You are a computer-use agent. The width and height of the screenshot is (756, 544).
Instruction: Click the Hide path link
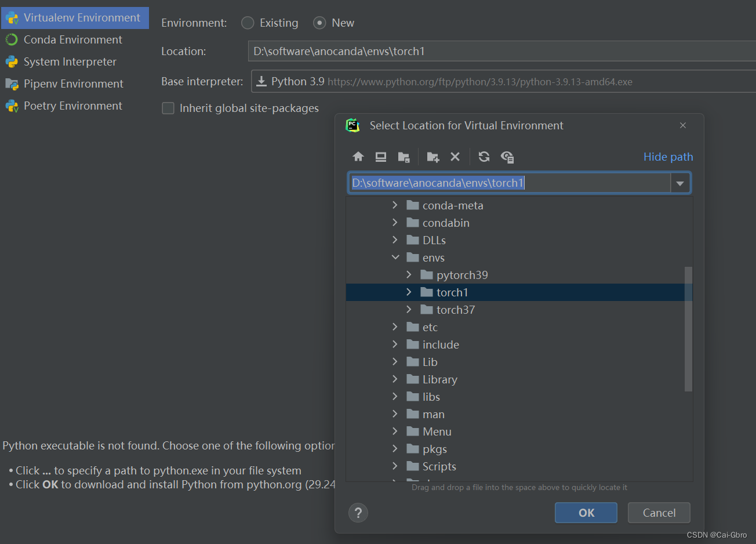pos(668,157)
